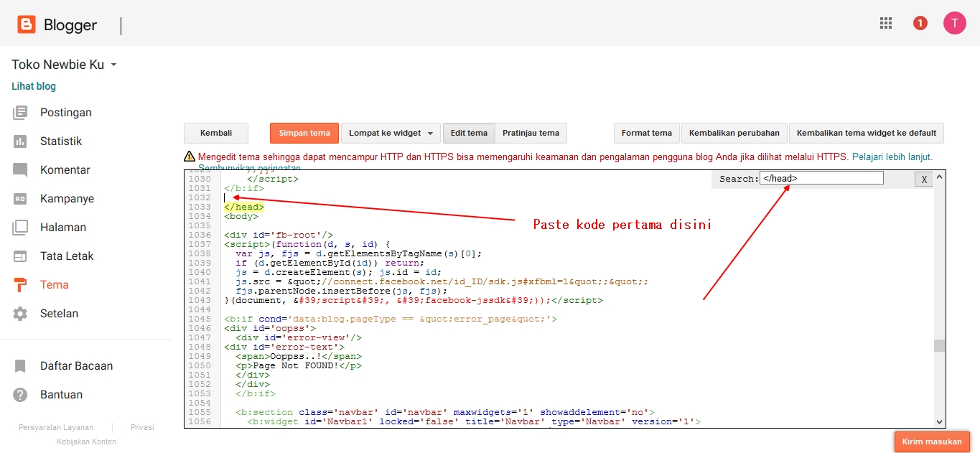This screenshot has height=453, width=980.
Task: Click the b:widget id='Navbar1' line
Action: click(474, 421)
